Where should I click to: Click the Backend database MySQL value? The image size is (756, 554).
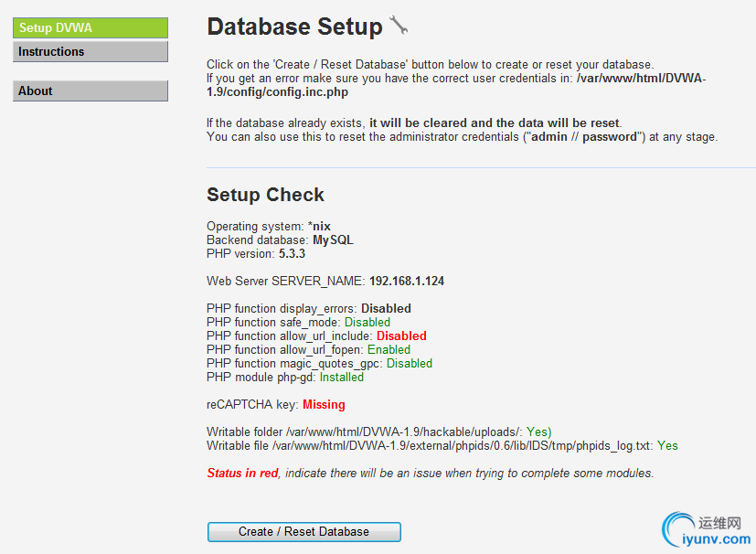(333, 240)
